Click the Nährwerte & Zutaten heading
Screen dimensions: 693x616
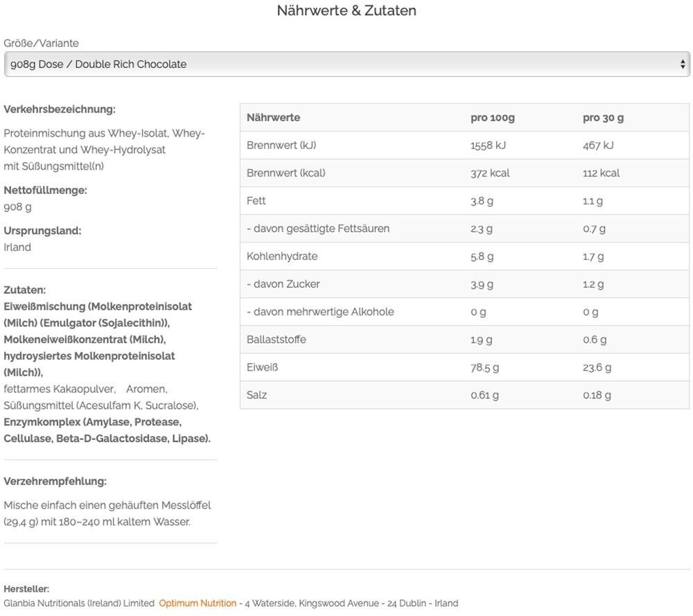coord(346,10)
